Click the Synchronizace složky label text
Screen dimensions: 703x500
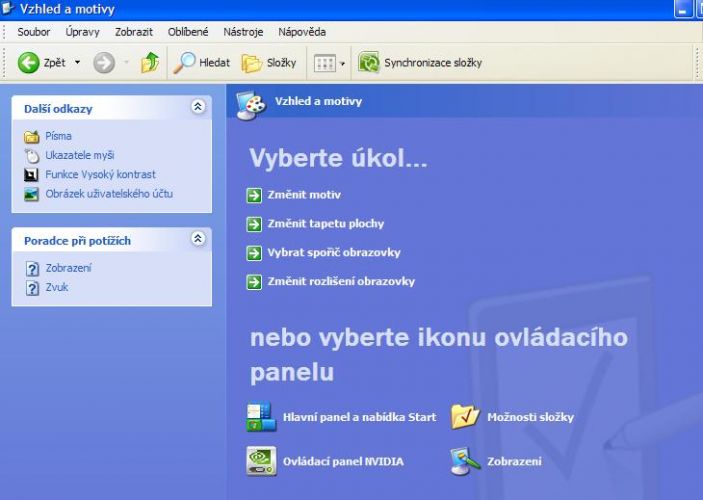click(433, 63)
